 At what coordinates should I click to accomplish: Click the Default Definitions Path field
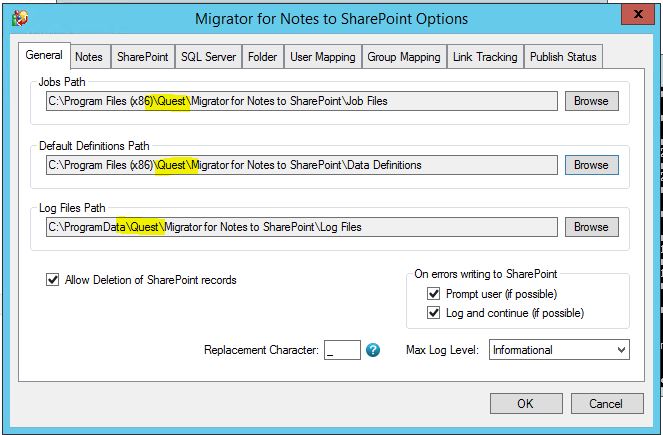[x=302, y=165]
